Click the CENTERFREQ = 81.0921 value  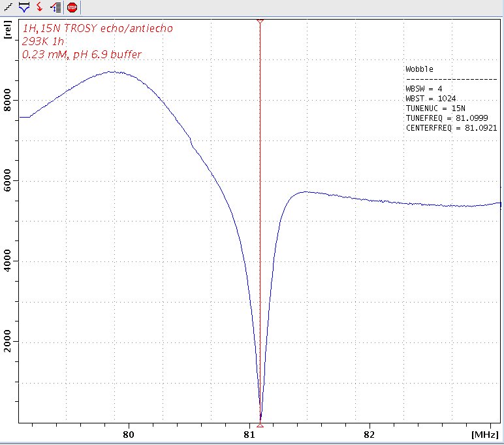click(451, 128)
